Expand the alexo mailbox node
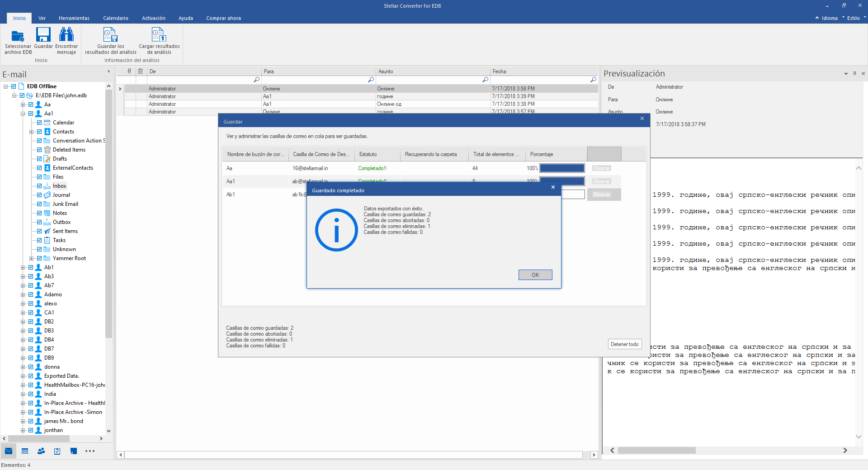Image resolution: width=868 pixels, height=470 pixels. [x=23, y=304]
